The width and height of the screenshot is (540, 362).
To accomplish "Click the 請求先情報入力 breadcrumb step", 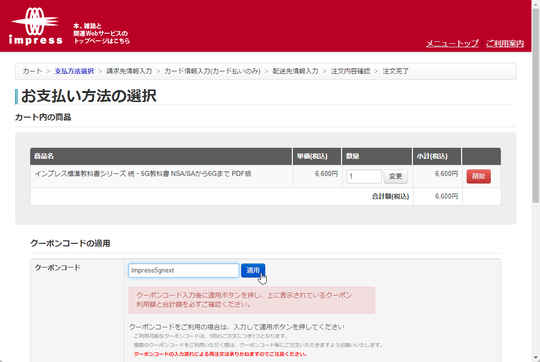I will [x=129, y=71].
